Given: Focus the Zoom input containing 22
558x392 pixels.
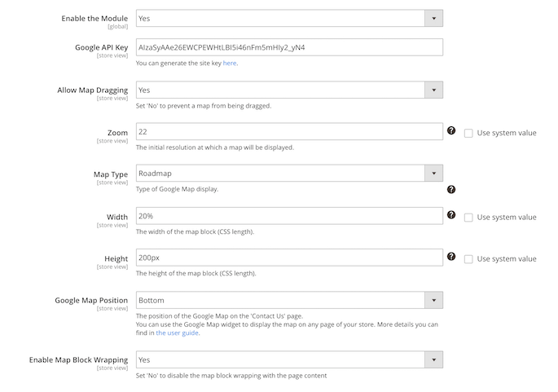Looking at the screenshot, I should (x=289, y=132).
